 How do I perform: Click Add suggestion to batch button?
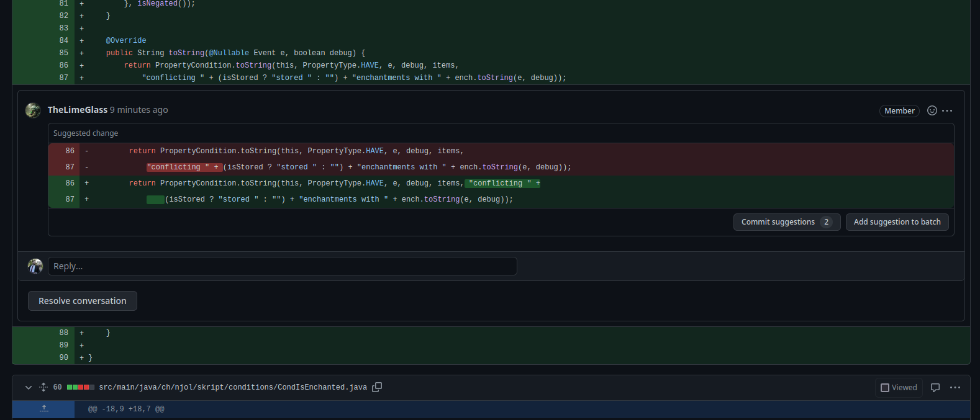(x=897, y=222)
